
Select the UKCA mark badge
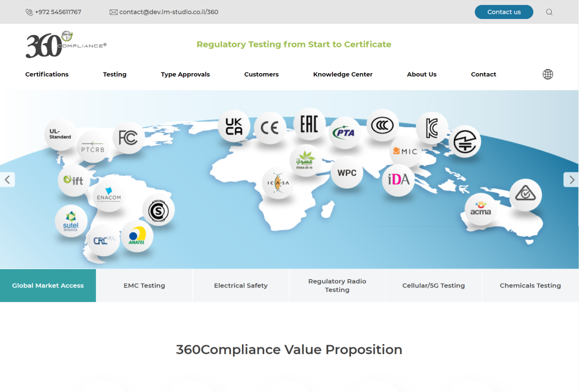click(234, 127)
